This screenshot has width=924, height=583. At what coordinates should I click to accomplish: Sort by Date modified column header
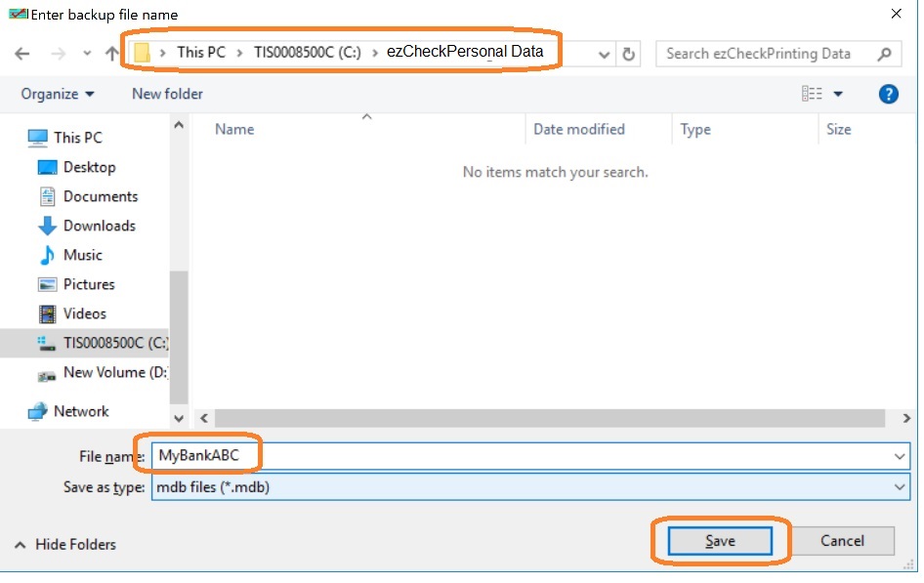(578, 129)
